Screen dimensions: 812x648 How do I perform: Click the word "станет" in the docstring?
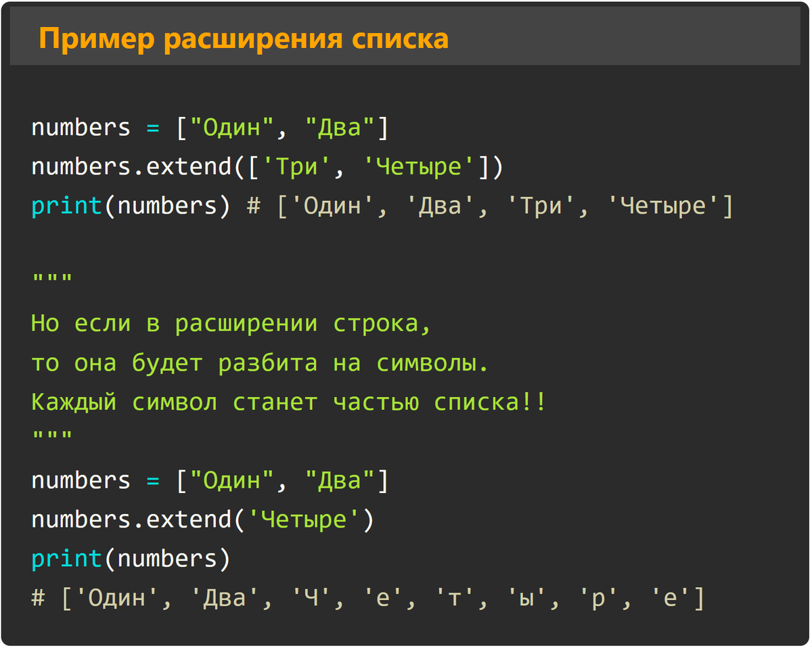(275, 402)
